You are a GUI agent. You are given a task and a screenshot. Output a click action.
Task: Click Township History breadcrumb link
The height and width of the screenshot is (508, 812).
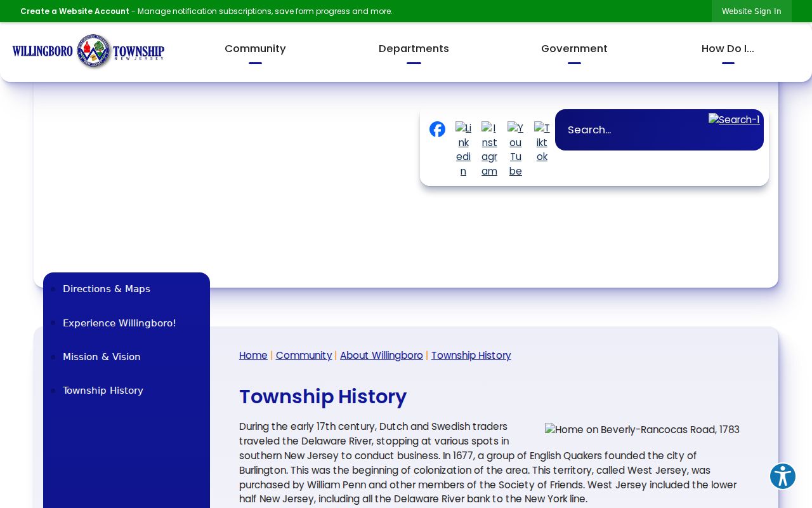click(471, 356)
